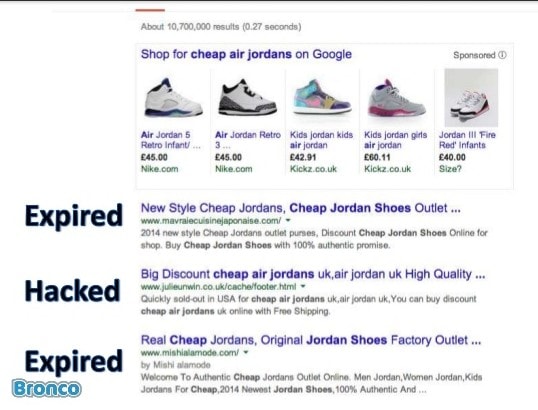The height and width of the screenshot is (410, 538).
Task: Click the Sponsored info icon
Action: pyautogui.click(x=502, y=55)
